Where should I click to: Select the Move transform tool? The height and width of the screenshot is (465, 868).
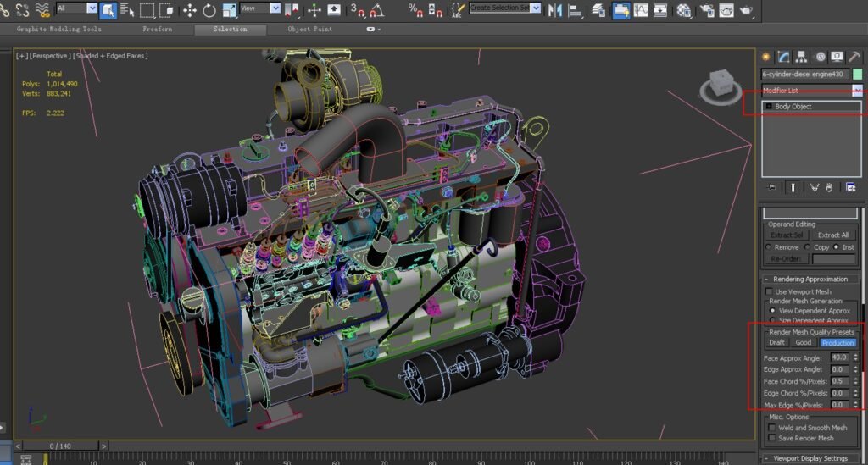tap(190, 10)
